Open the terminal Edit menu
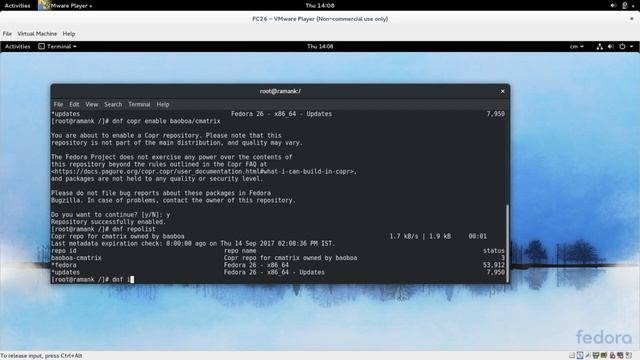Viewport: 640px width, 360px height. 74,104
